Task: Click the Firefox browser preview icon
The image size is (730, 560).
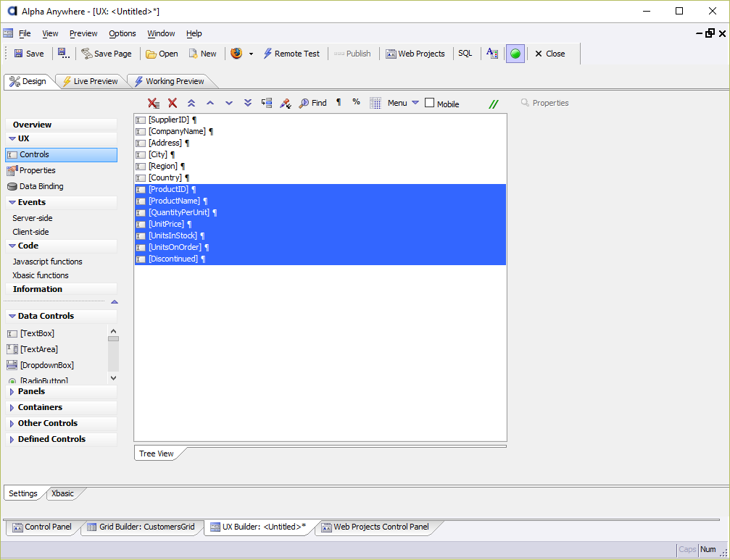Action: 236,54
